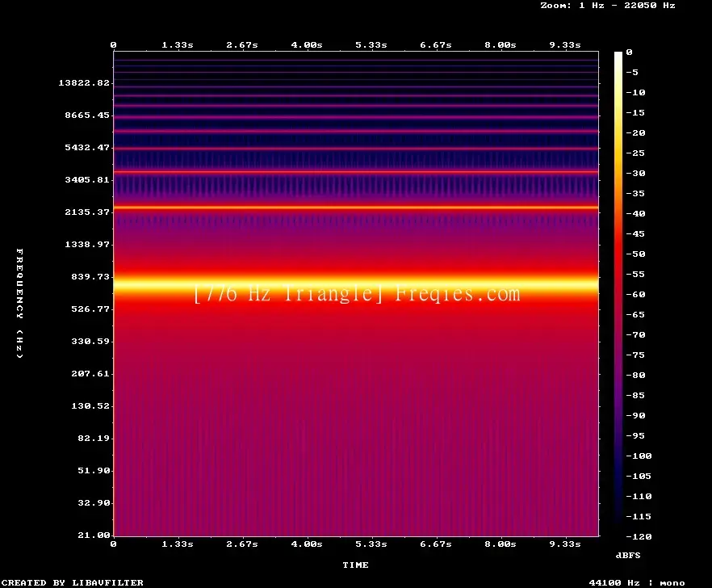
Task: Click the vertical FREQUENCY (Hz) axis title
Action: coord(19,303)
